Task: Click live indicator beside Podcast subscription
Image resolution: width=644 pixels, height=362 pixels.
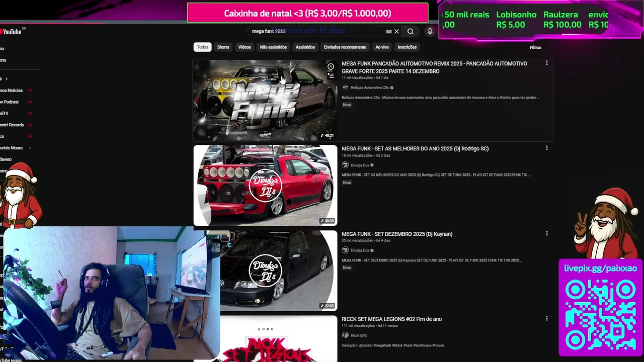Action: (30, 102)
